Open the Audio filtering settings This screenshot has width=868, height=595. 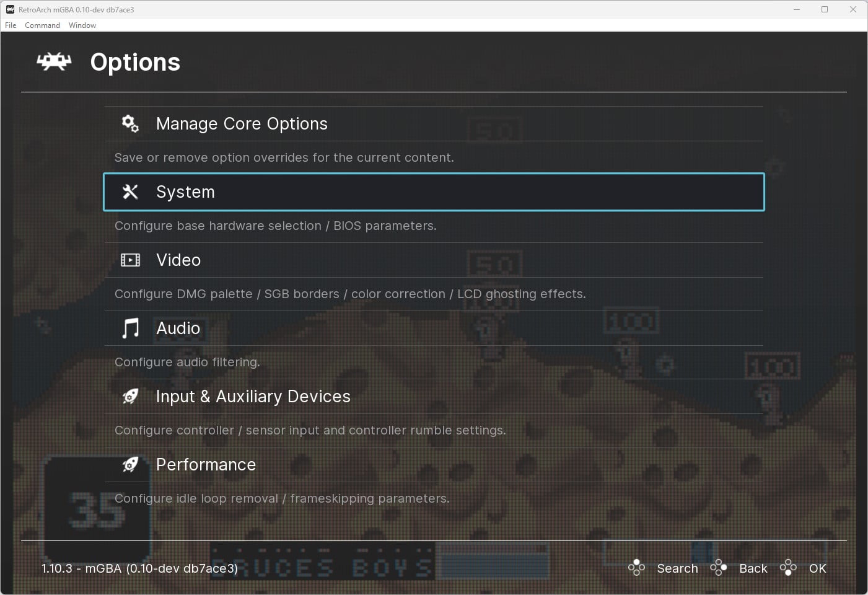178,328
